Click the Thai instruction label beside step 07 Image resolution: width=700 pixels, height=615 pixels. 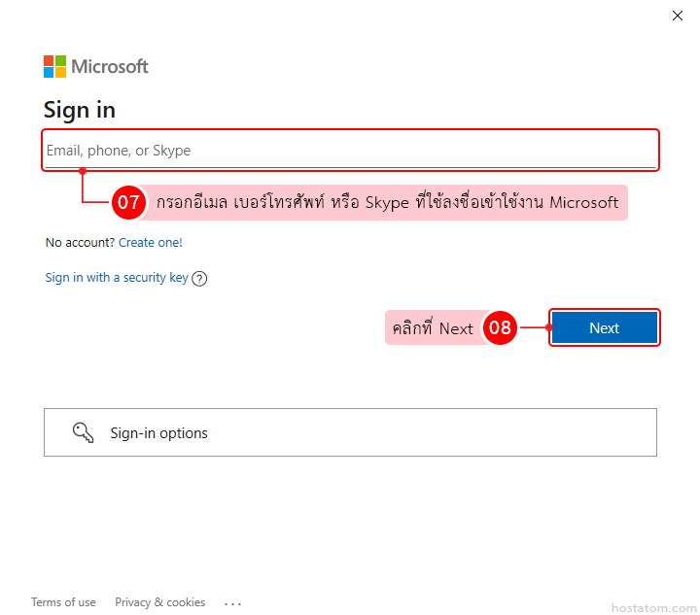coord(387,203)
